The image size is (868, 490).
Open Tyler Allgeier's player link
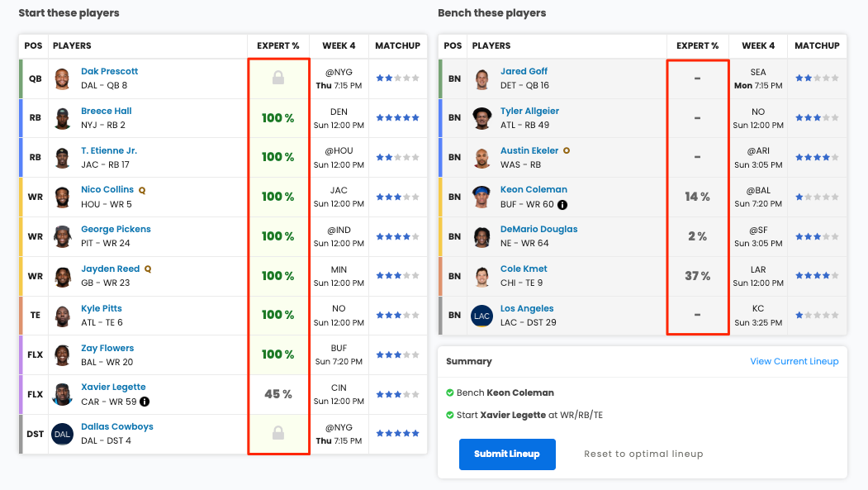[529, 111]
